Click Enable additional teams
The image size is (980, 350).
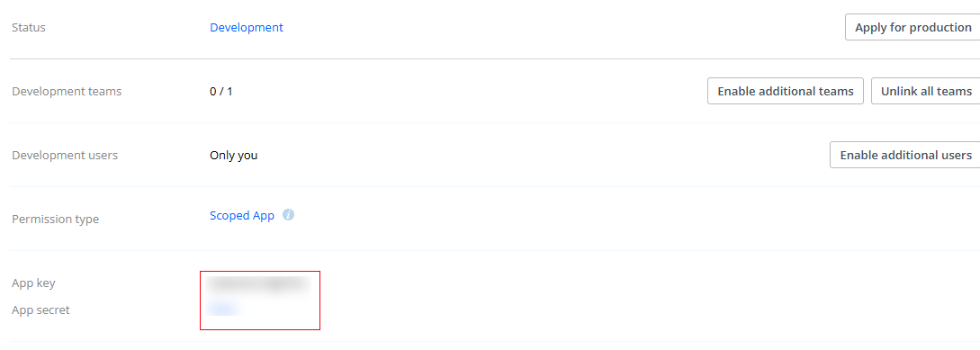pyautogui.click(x=785, y=91)
